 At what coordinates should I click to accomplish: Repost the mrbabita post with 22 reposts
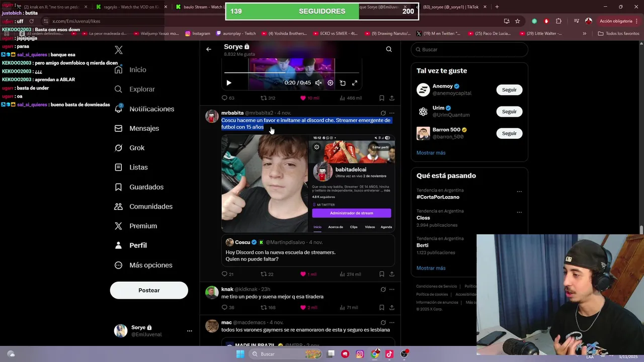point(267,274)
